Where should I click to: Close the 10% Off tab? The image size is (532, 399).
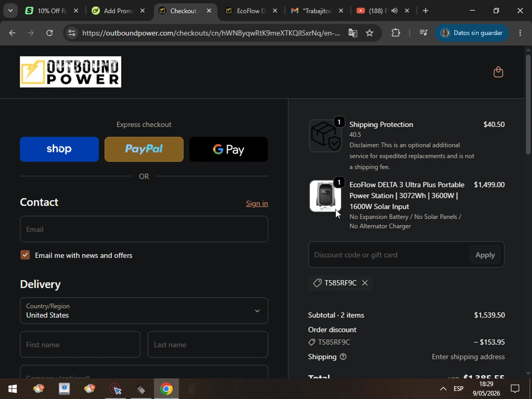[x=76, y=11]
